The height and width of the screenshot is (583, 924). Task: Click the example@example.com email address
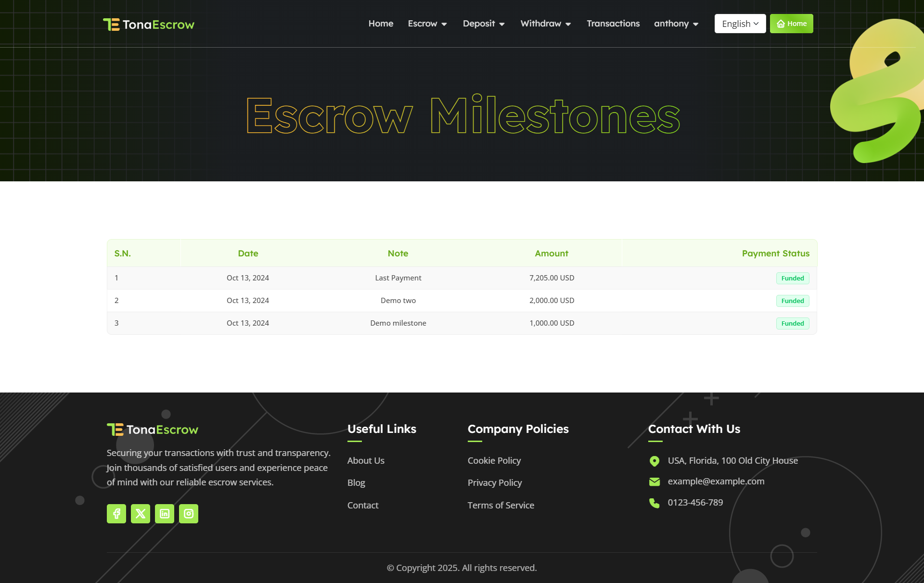click(716, 481)
